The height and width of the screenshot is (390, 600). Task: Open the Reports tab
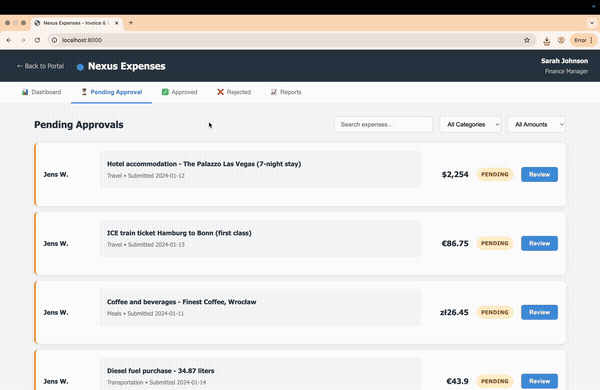click(286, 92)
